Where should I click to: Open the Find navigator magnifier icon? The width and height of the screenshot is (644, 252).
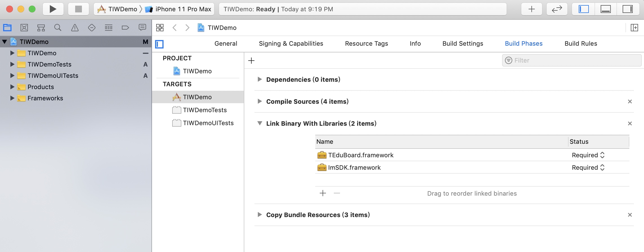click(x=58, y=28)
